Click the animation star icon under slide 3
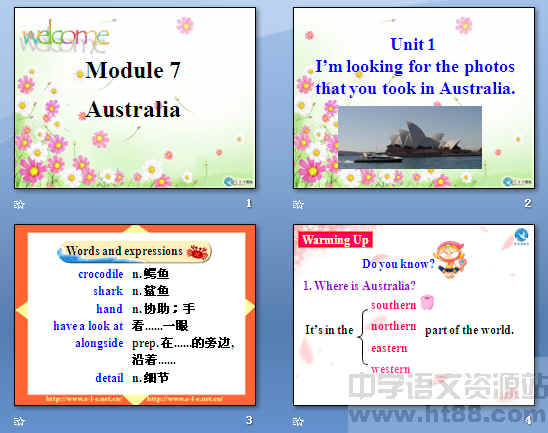The height and width of the screenshot is (433, 548). coord(19,421)
